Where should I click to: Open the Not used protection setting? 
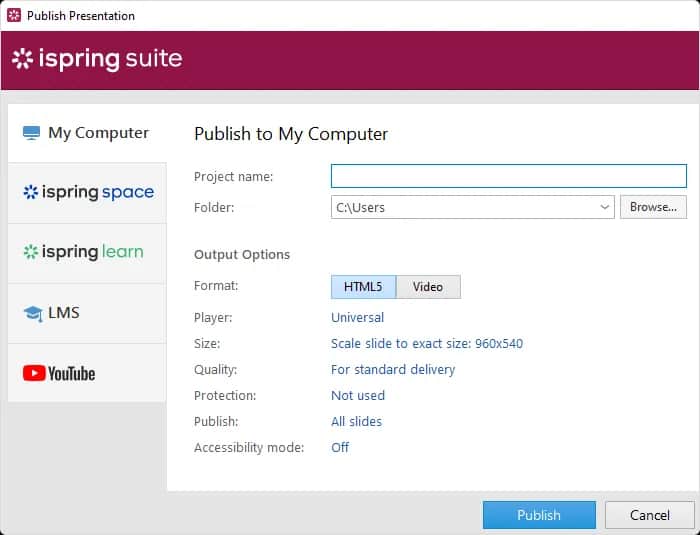pyautogui.click(x=357, y=395)
